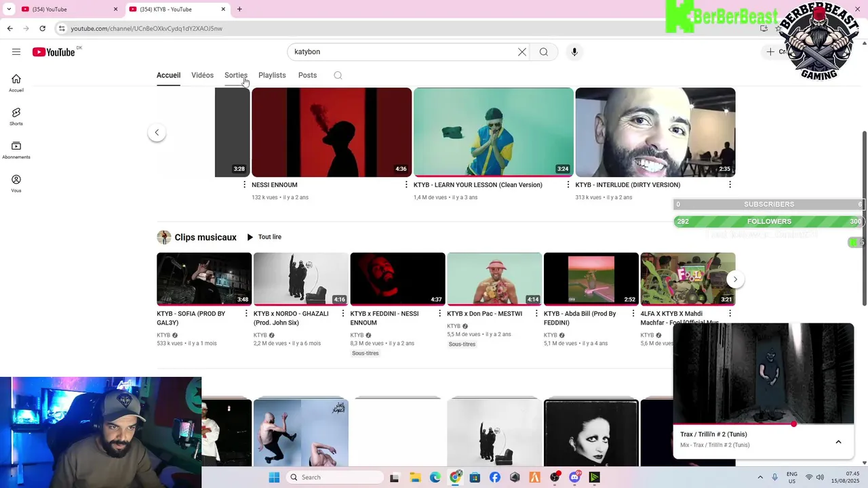This screenshot has height=488, width=868.
Task: Reload the current page
Action: (42, 28)
